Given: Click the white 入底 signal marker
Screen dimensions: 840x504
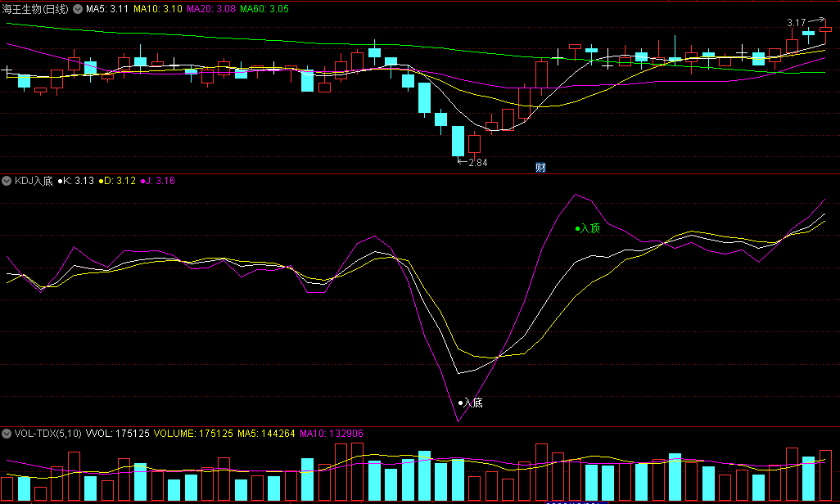Looking at the screenshot, I should [x=471, y=403].
